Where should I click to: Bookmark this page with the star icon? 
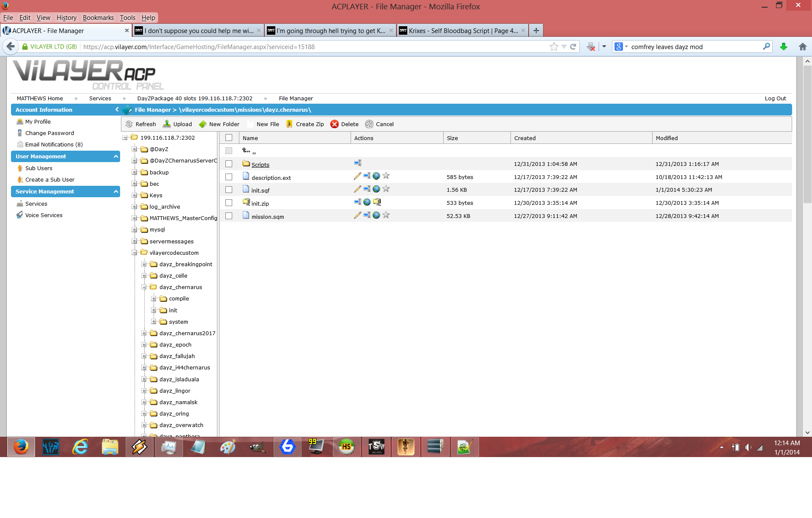click(554, 47)
